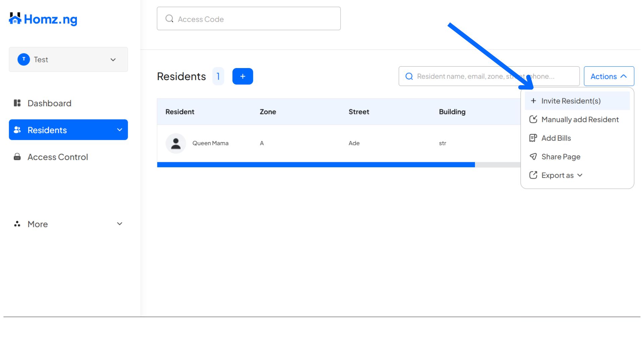
Task: Expand the Export as submenu
Action: 562,175
